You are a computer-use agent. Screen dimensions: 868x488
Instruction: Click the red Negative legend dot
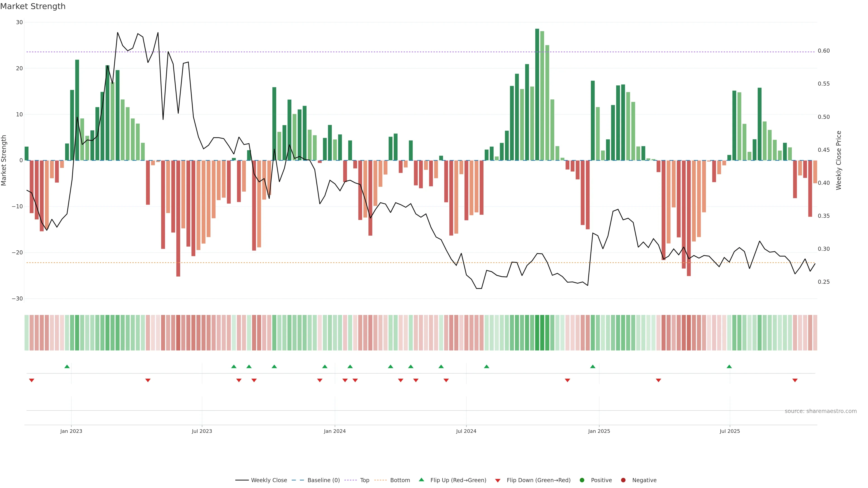(623, 480)
